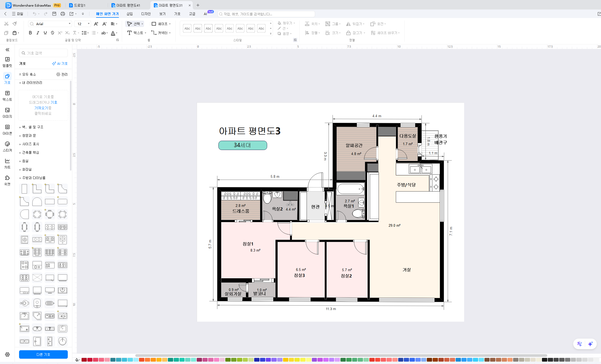Viewport: 601px width, 364px height.
Task: Toggle italic text formatting
Action: point(38,33)
